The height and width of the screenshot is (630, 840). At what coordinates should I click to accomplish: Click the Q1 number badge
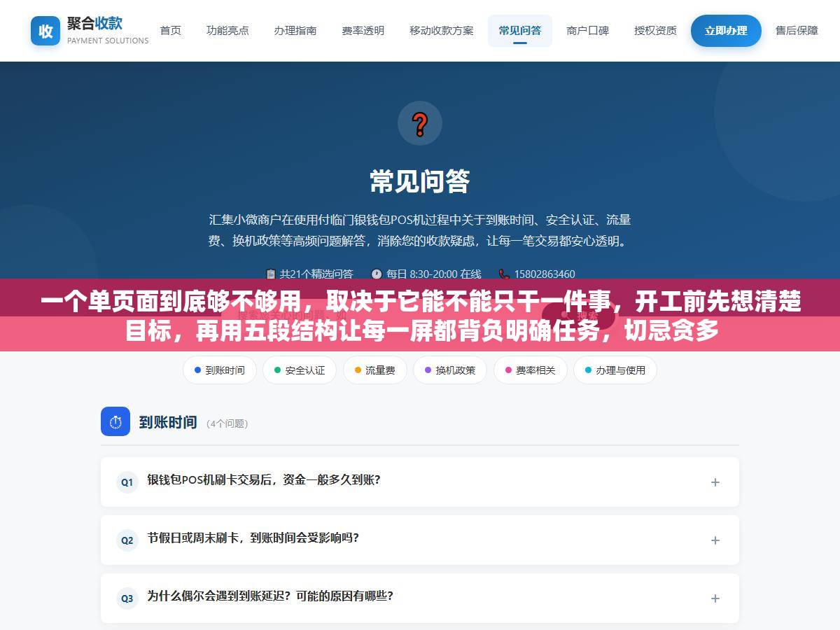pos(127,482)
